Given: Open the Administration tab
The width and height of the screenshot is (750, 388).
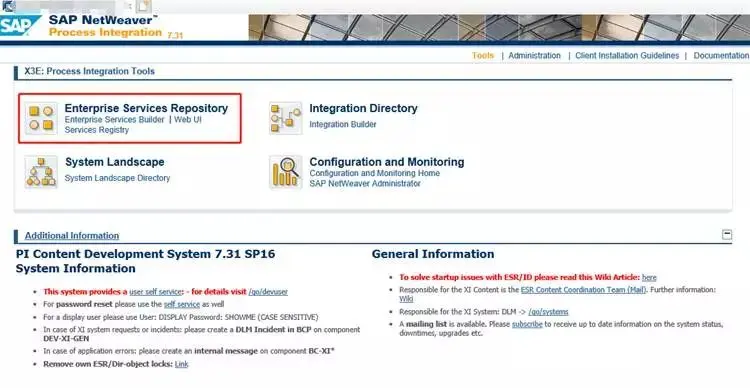Looking at the screenshot, I should point(534,55).
